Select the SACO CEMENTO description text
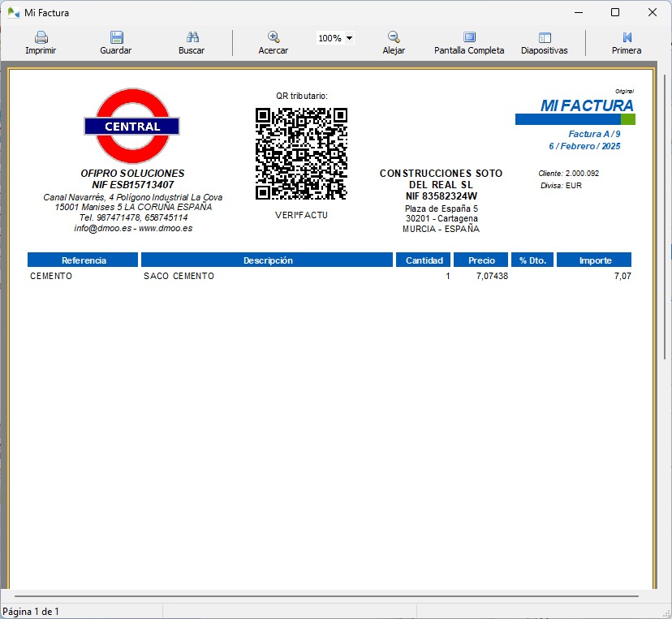Image resolution: width=672 pixels, height=619 pixels. click(x=179, y=277)
